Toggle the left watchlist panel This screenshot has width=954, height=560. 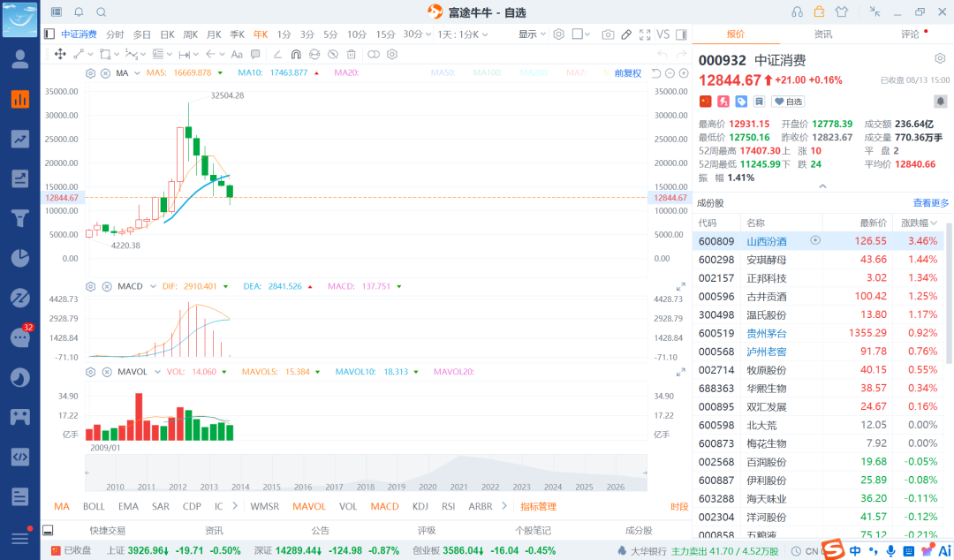49,34
